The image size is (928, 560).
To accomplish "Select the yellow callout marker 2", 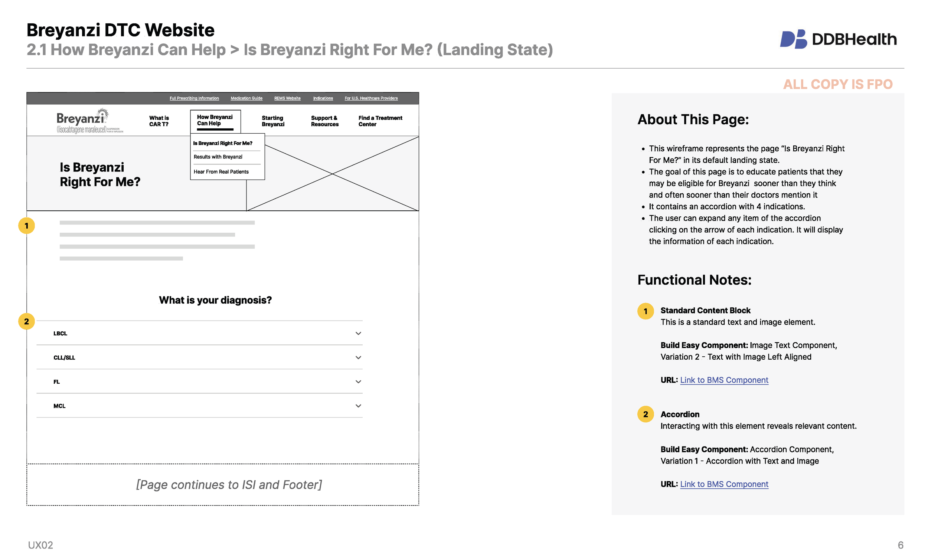I will click(26, 321).
